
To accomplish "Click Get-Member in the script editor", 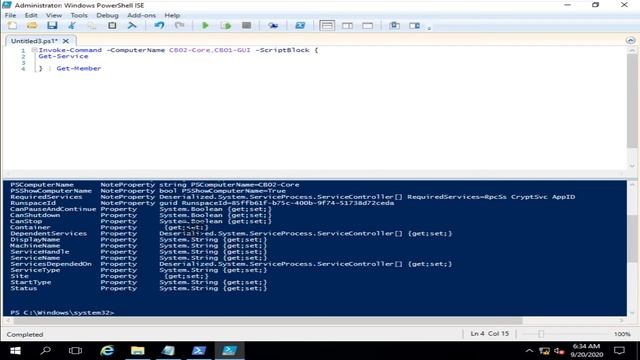I will pyautogui.click(x=78, y=68).
